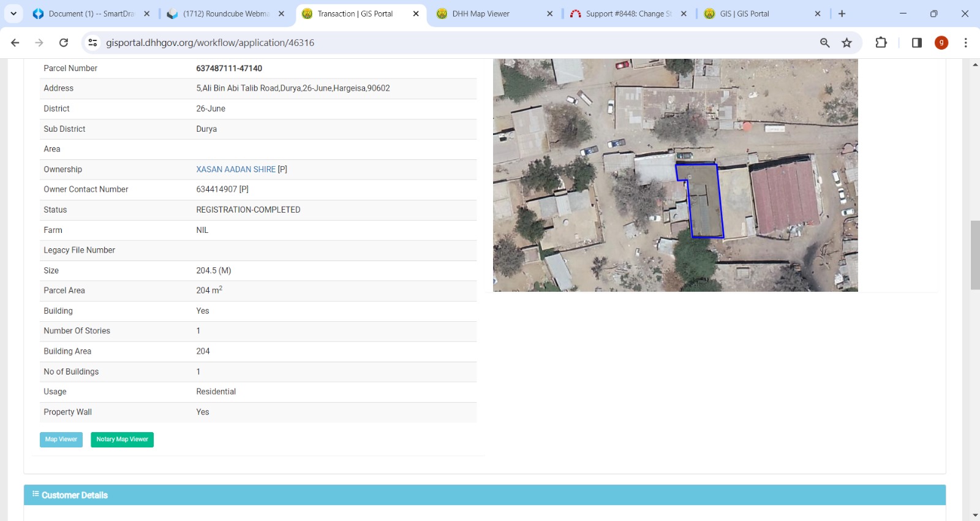Open the Chrome profile avatar

(941, 42)
